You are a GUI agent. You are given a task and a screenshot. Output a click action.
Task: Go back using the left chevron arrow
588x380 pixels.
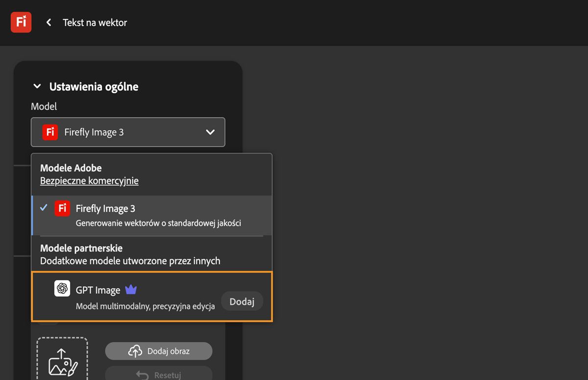(49, 23)
